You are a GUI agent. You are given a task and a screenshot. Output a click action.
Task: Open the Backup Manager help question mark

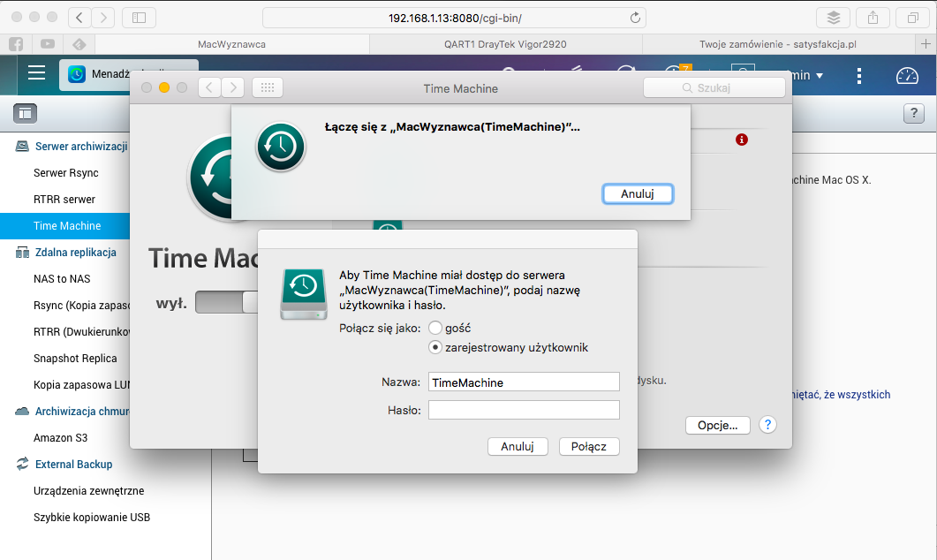coord(914,113)
